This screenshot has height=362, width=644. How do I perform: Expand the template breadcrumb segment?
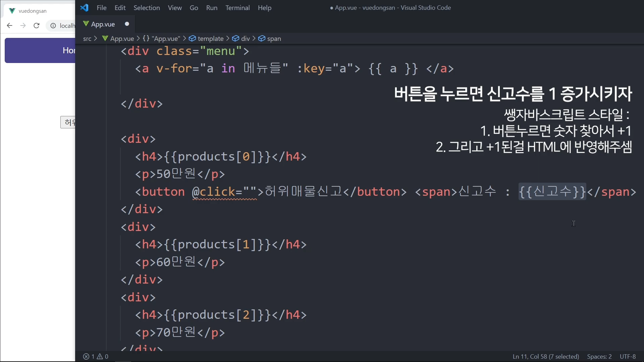tap(210, 39)
